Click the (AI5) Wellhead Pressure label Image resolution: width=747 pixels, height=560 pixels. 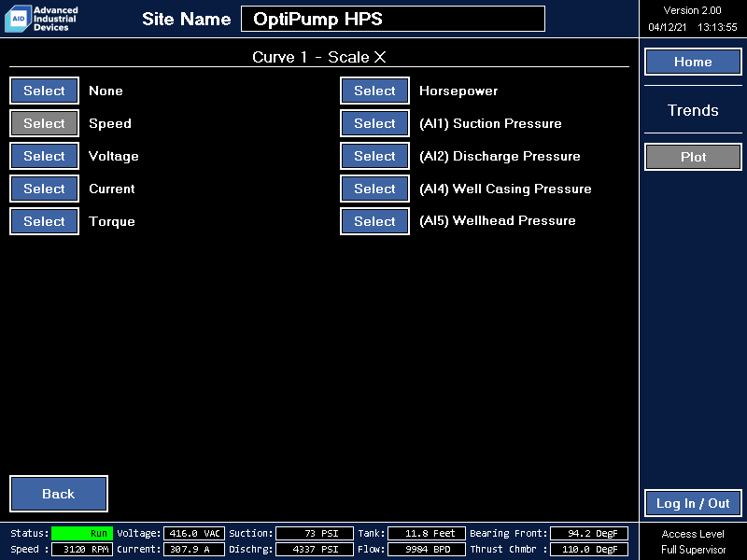coord(498,221)
